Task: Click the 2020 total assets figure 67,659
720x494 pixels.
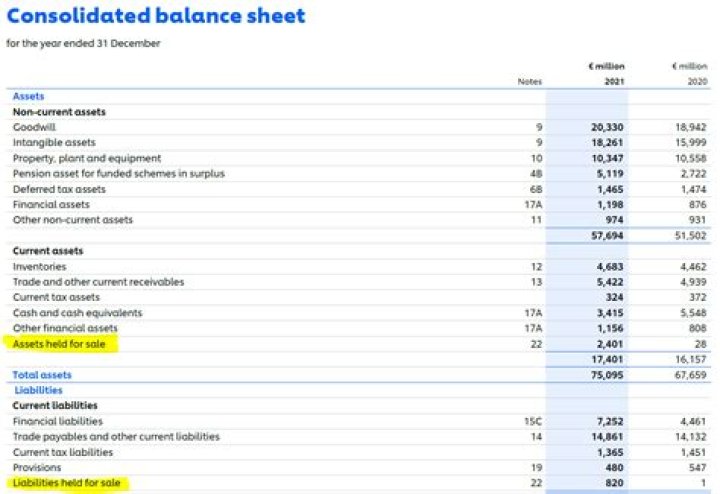Action: click(x=690, y=375)
